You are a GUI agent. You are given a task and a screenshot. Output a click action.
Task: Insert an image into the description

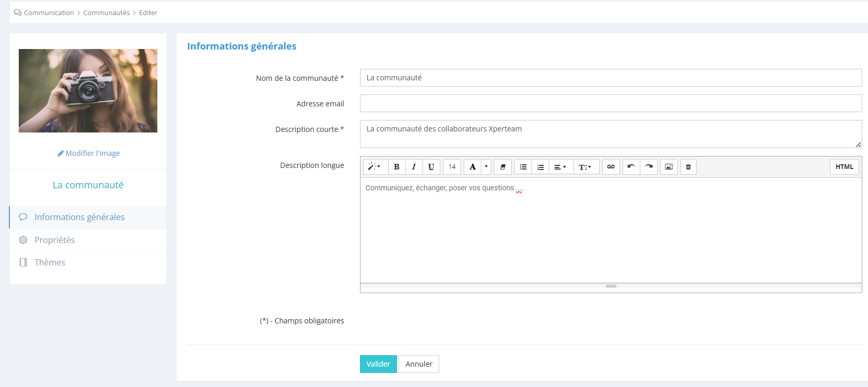(x=668, y=167)
